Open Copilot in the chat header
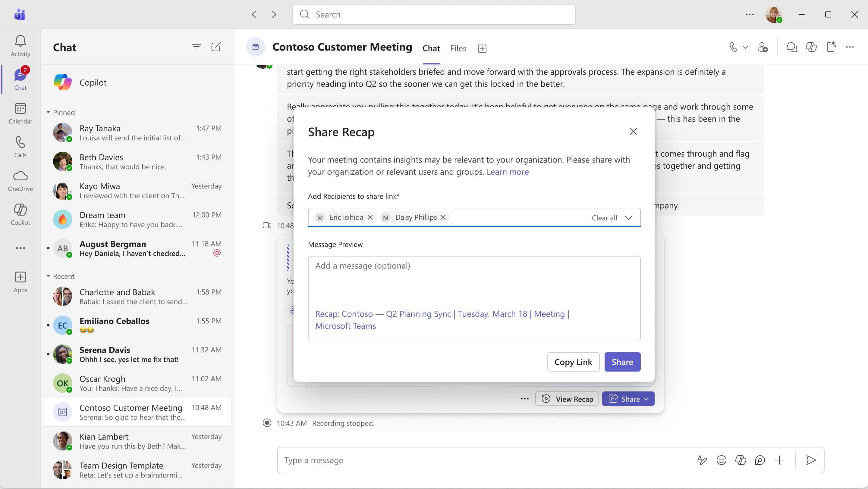The image size is (868, 489). (811, 47)
